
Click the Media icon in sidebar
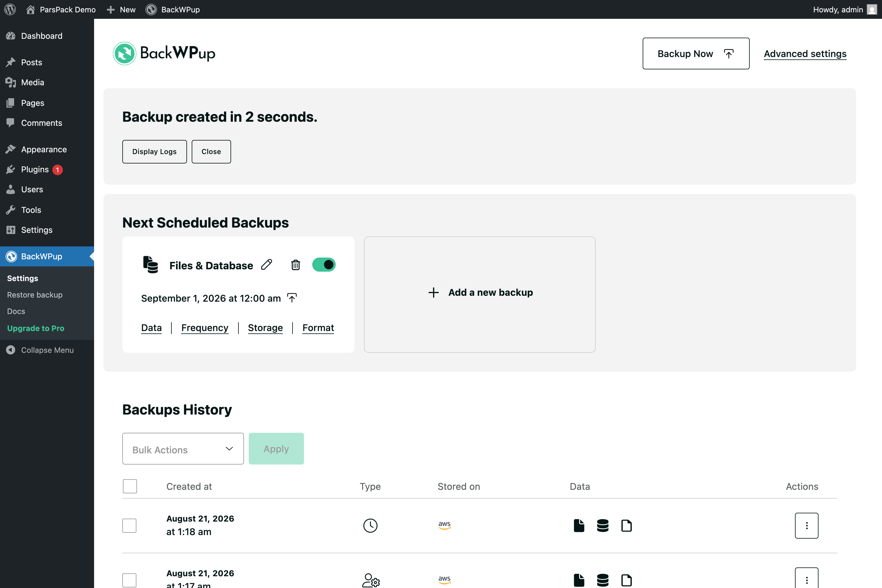11,82
